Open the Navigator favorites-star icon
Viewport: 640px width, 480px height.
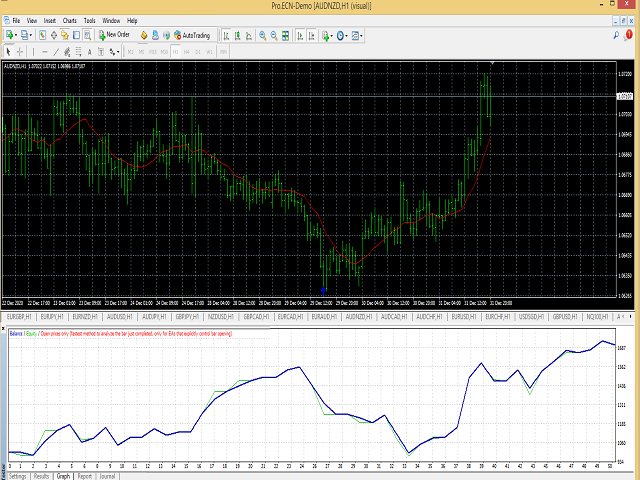point(65,36)
